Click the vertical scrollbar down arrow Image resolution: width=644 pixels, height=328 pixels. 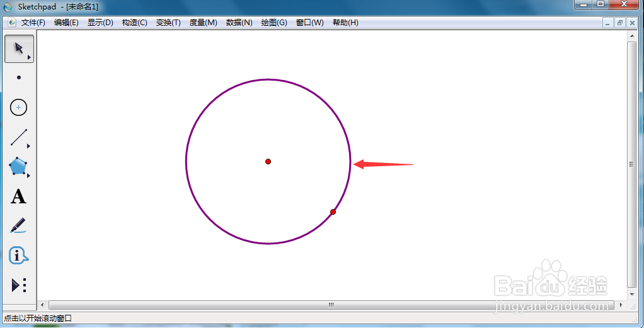pyautogui.click(x=632, y=295)
